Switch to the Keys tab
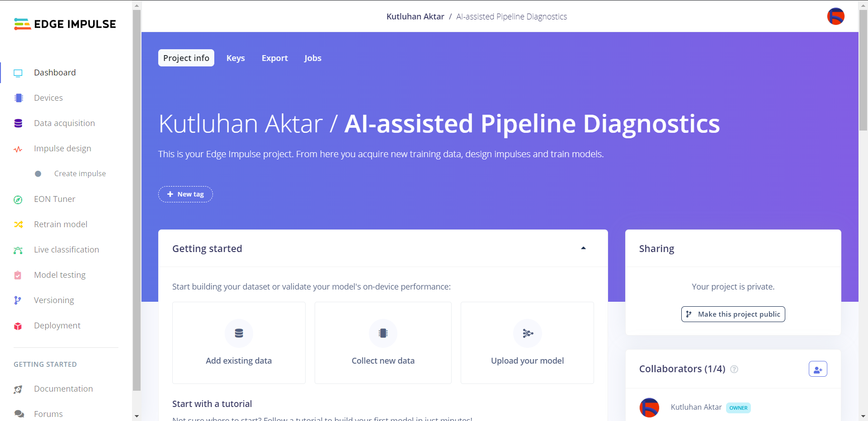The image size is (868, 421). [x=236, y=58]
